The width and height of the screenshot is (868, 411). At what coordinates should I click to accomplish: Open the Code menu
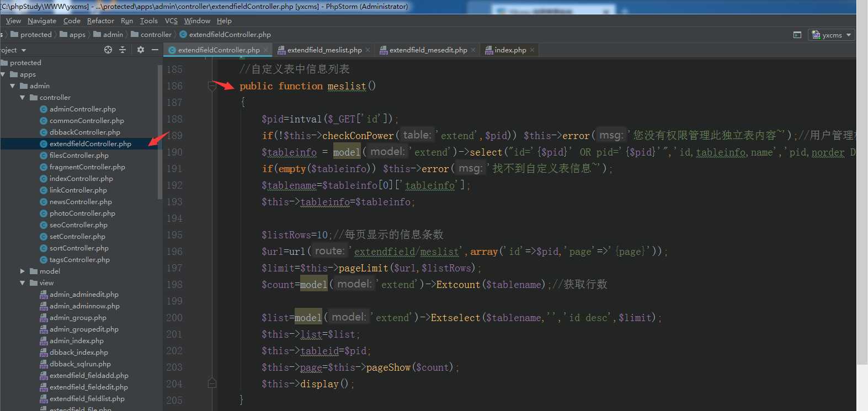coord(72,21)
